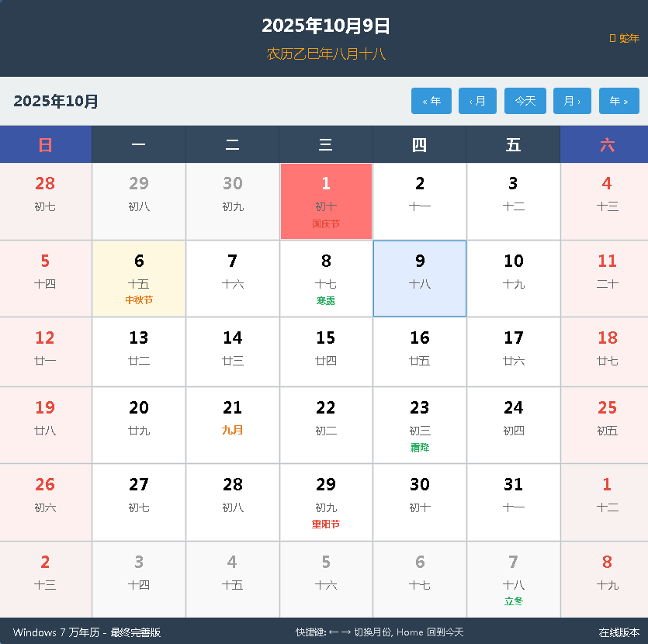Click the 六 Saturday column header
This screenshot has width=648, height=644.
pyautogui.click(x=607, y=145)
